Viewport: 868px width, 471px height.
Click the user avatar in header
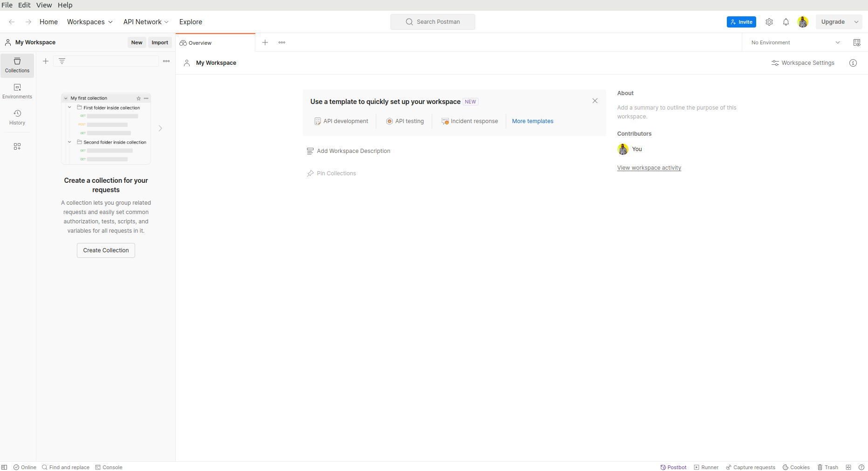(803, 22)
